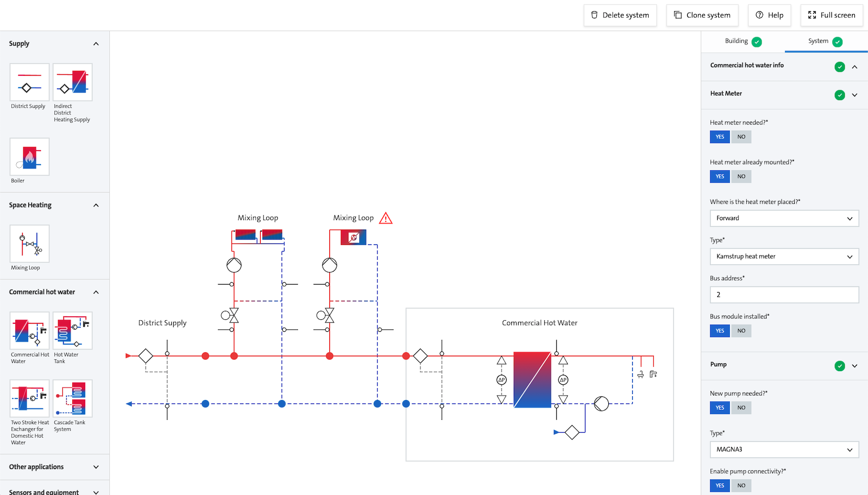Pick the Boiler supply icon
The height and width of the screenshot is (495, 868).
30,157
